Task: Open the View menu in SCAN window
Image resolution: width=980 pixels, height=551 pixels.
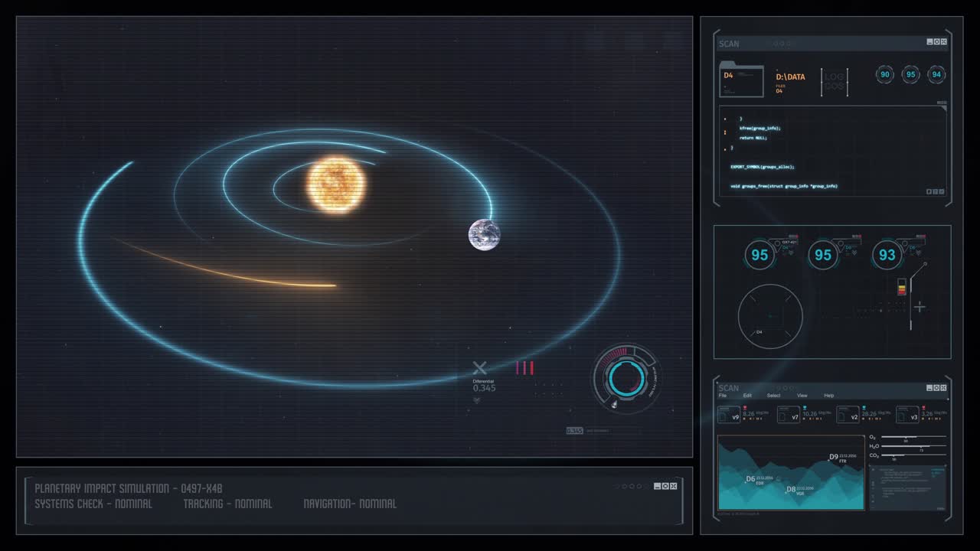Action: click(802, 396)
